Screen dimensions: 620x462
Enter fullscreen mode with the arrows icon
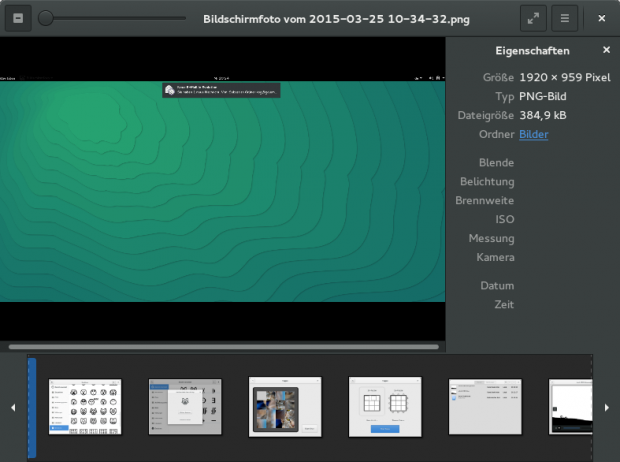point(533,19)
